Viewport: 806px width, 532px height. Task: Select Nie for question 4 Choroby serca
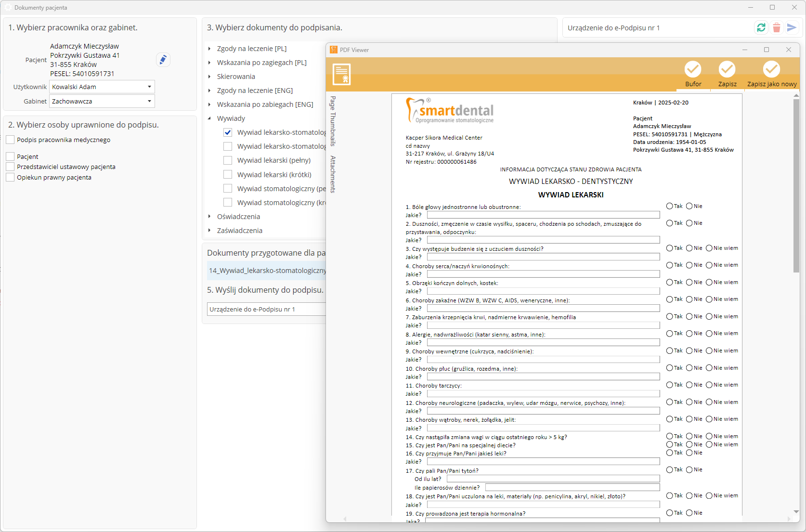(x=689, y=265)
